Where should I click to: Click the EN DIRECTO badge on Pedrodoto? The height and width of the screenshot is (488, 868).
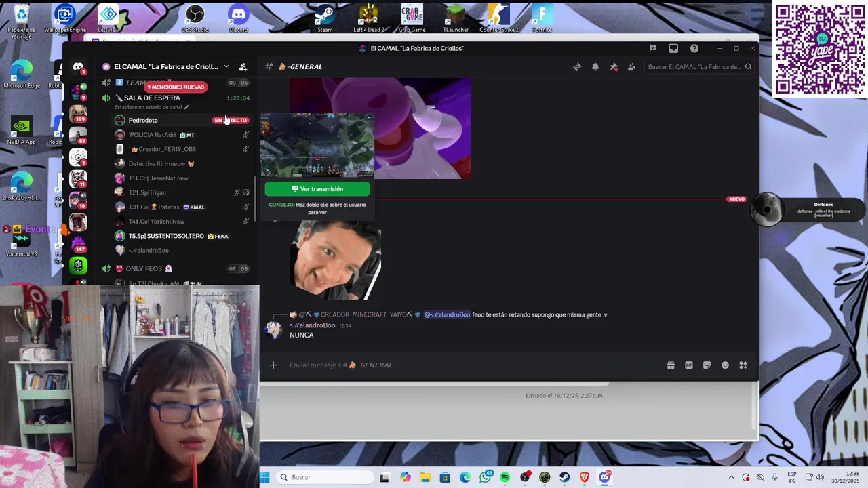(231, 120)
